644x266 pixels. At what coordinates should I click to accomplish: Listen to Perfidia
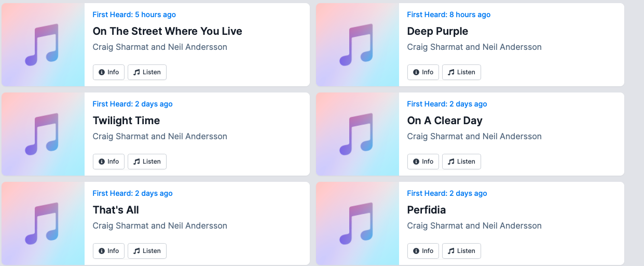tap(461, 251)
